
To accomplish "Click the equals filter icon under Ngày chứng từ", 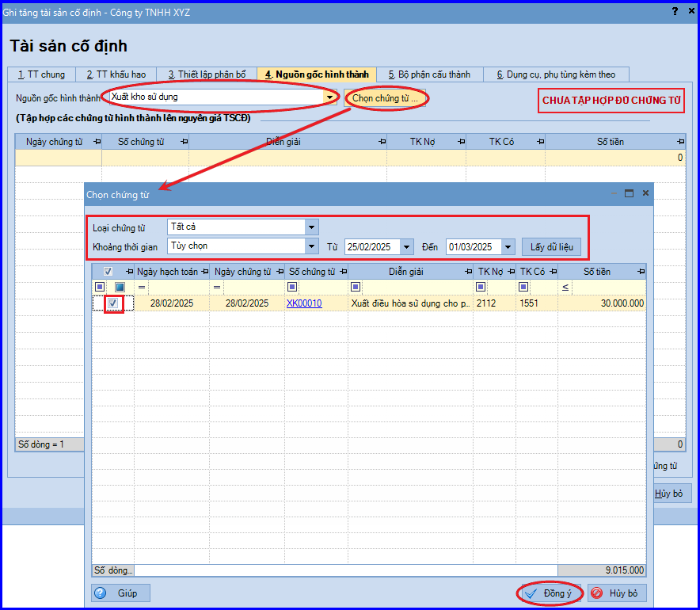I will (217, 287).
